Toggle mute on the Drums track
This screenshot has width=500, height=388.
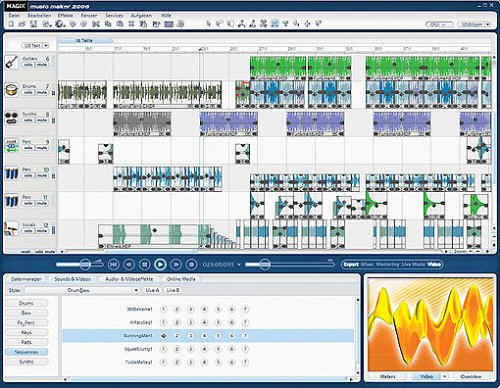[42, 92]
